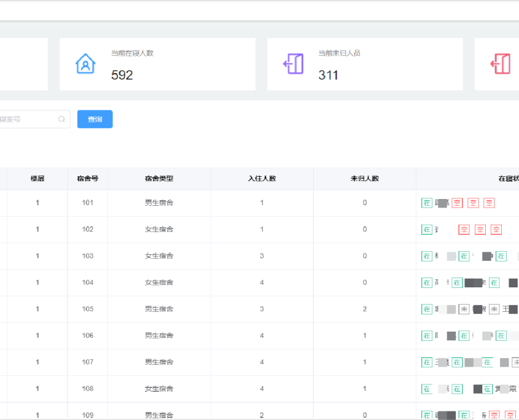Click 未归人数 value 1 in row 108
519x420 pixels.
[365, 389]
